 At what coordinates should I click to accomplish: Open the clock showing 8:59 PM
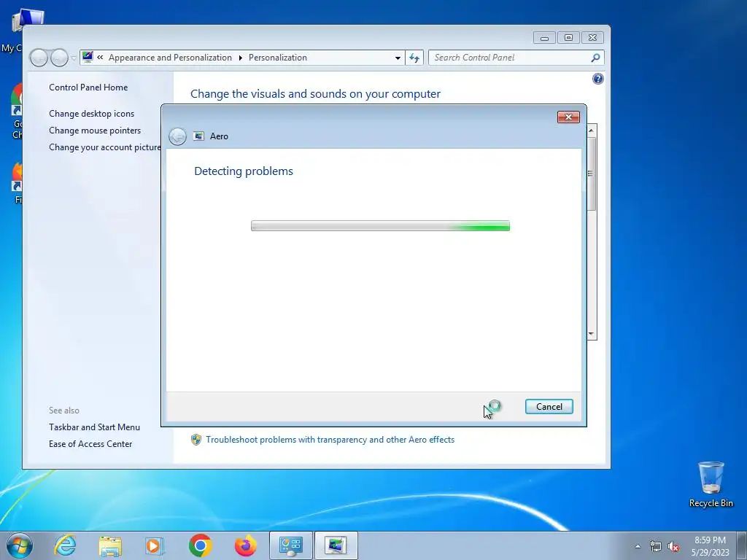[x=710, y=546]
